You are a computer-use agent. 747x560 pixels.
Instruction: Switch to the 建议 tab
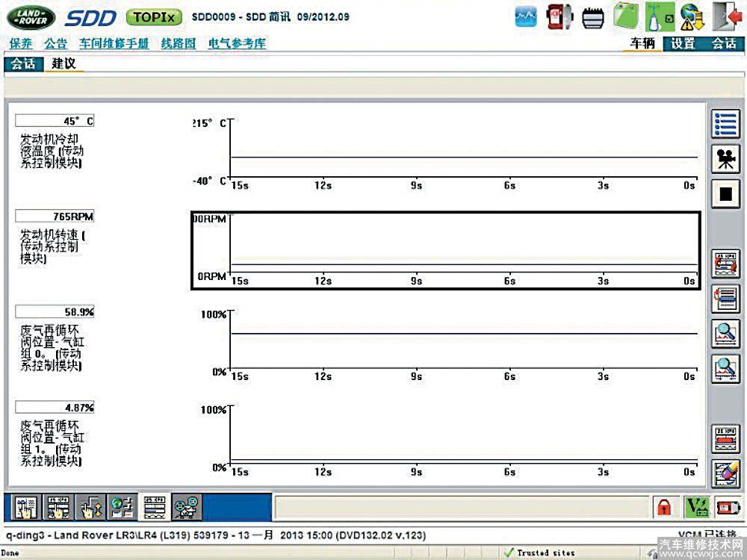pos(63,63)
